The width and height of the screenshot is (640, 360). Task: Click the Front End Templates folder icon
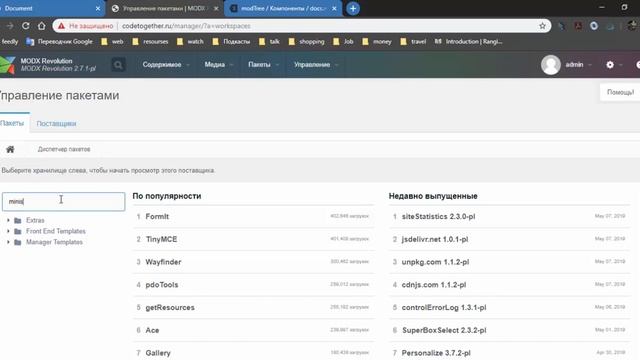coord(18,231)
